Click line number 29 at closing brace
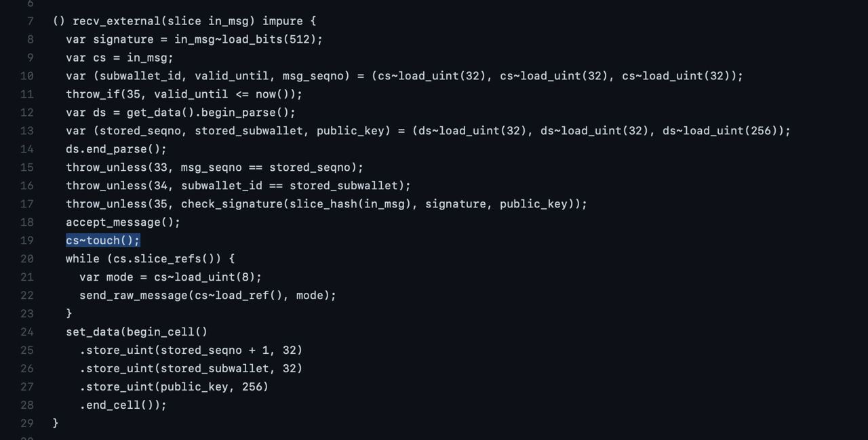The width and height of the screenshot is (868, 440). pyautogui.click(x=26, y=424)
